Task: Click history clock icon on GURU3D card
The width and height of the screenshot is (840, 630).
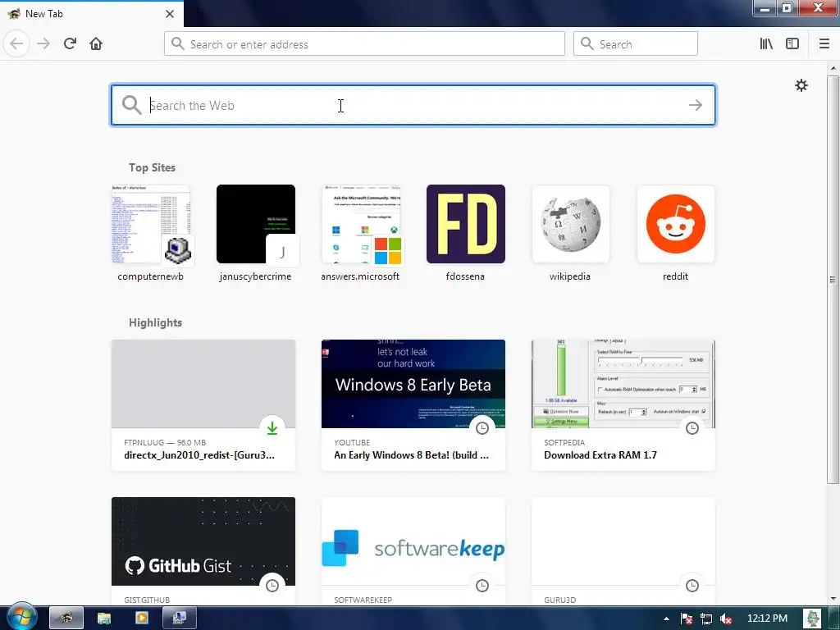Action: (692, 586)
